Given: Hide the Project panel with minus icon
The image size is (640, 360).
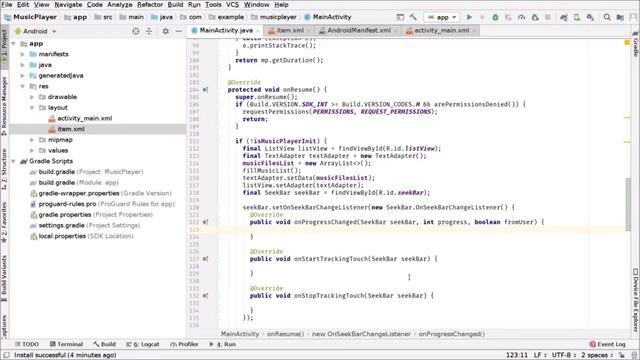Looking at the screenshot, I should tap(179, 31).
